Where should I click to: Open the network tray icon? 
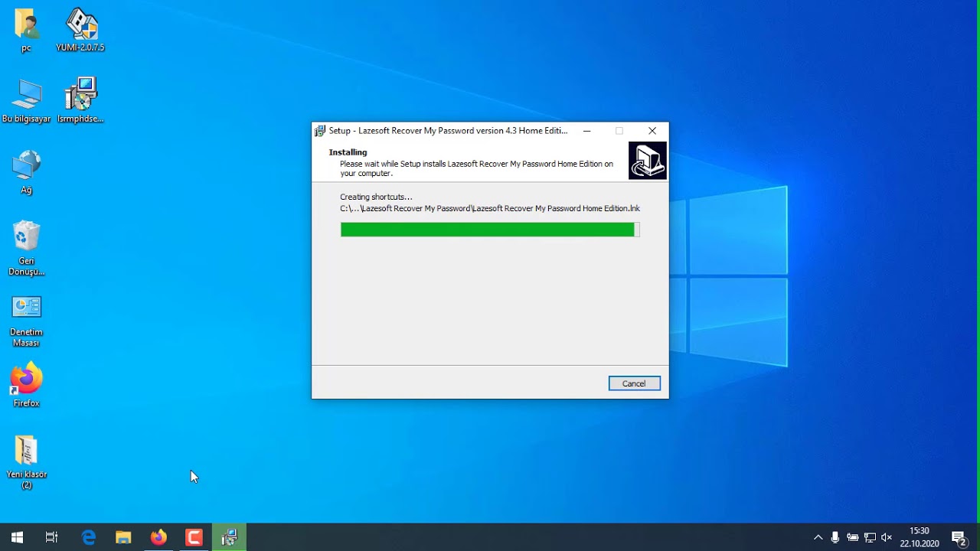coord(870,537)
